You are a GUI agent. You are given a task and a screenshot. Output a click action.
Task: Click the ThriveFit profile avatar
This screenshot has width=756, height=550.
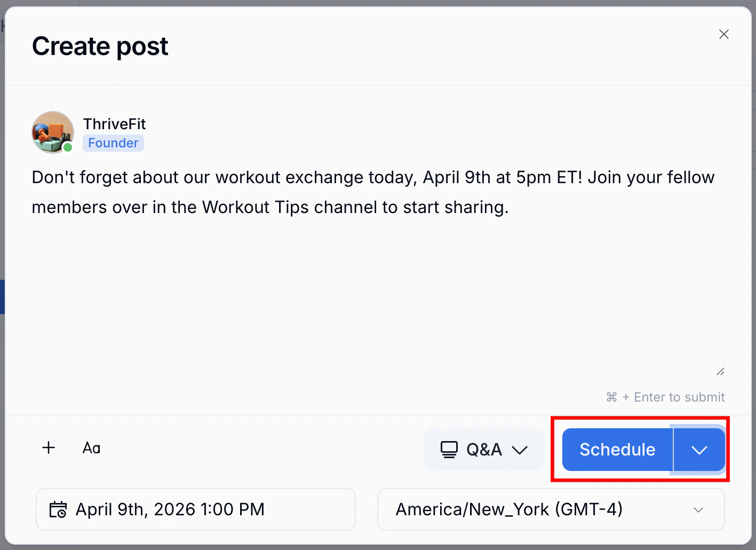point(52,132)
